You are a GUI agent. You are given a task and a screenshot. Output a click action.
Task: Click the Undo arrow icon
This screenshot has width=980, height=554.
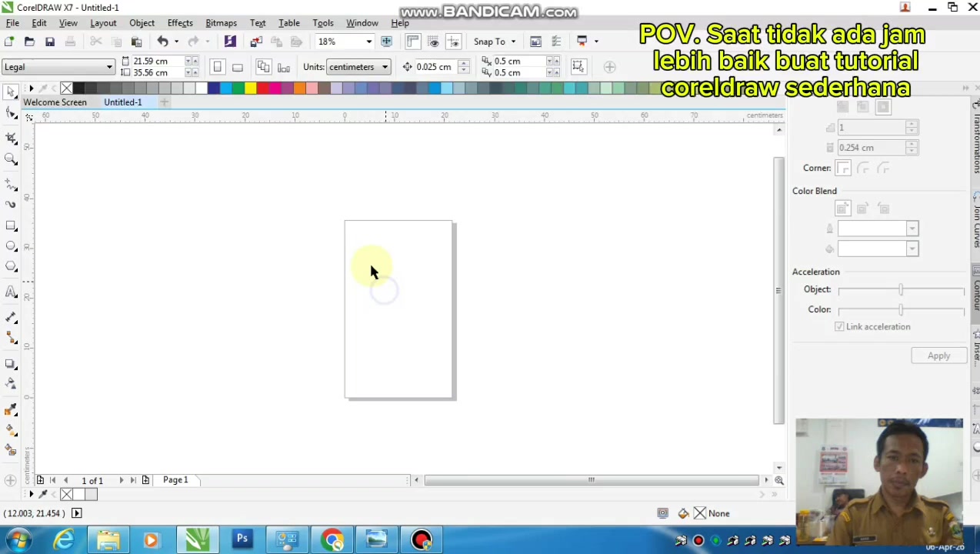(162, 42)
